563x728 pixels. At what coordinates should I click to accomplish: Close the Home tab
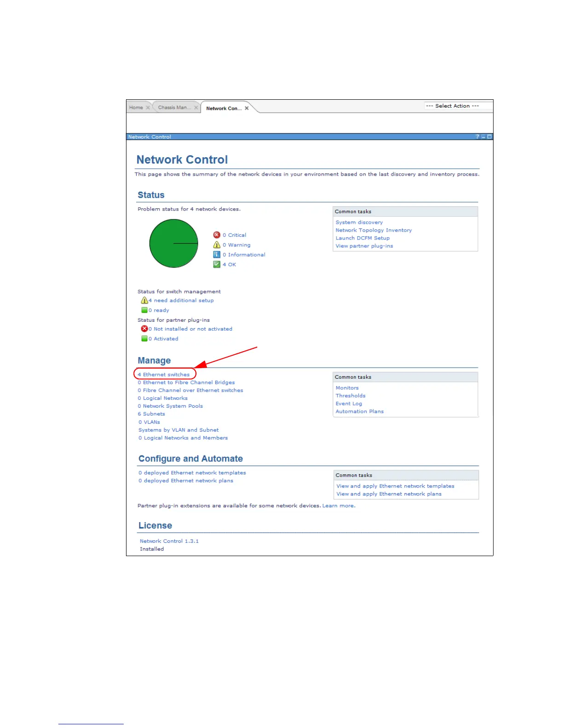click(148, 108)
